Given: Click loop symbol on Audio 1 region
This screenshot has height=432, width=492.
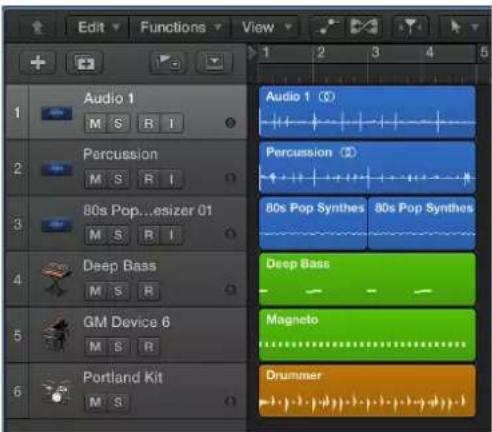Looking at the screenshot, I should (326, 97).
